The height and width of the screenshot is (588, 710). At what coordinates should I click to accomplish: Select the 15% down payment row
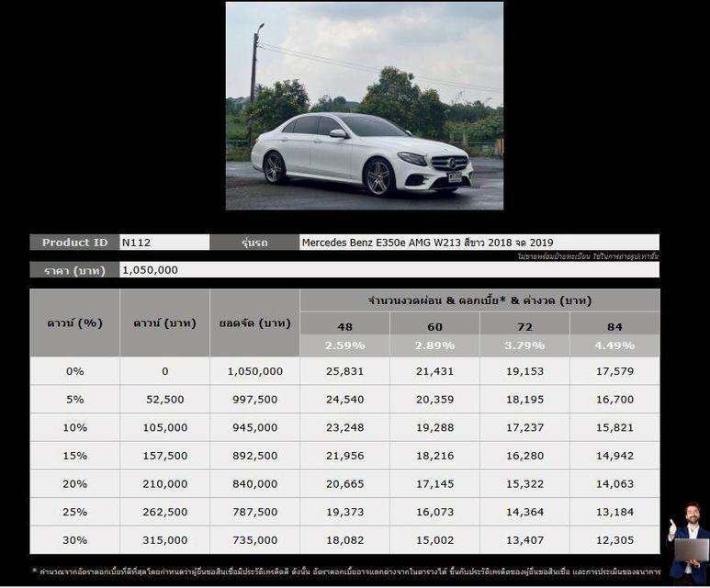pyautogui.click(x=344, y=456)
